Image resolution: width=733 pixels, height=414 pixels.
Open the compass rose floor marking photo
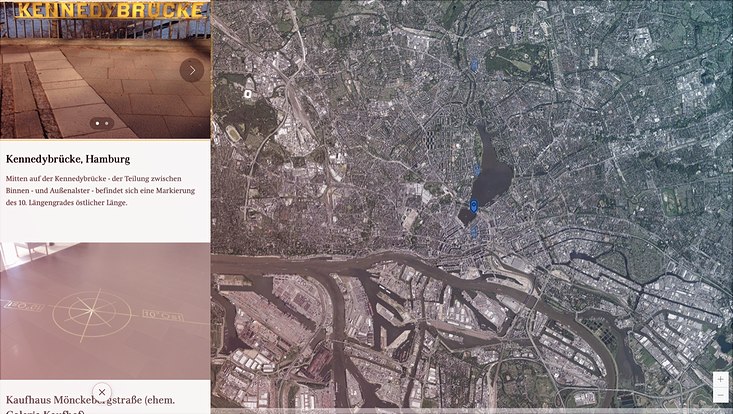point(105,311)
